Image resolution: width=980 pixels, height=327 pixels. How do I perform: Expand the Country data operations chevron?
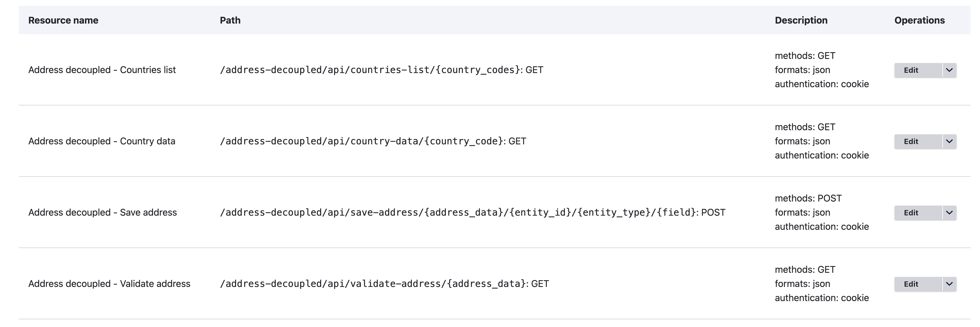pyautogui.click(x=950, y=141)
